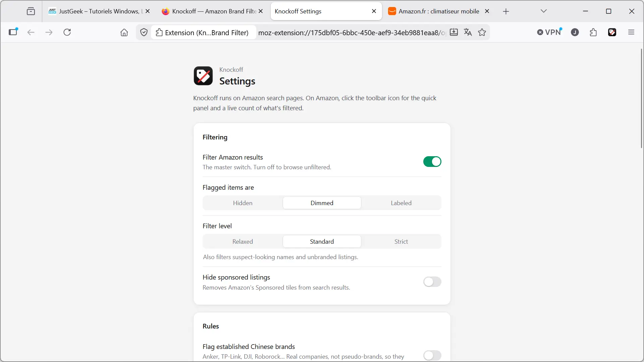644x362 pixels.
Task: Choose the Strict filter level
Action: (x=401, y=241)
